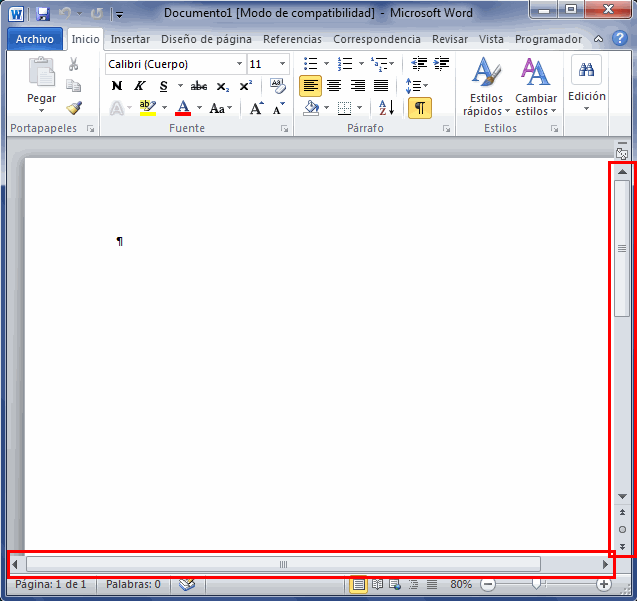
Task: Clear formatting with the eraser icon
Action: 278,86
